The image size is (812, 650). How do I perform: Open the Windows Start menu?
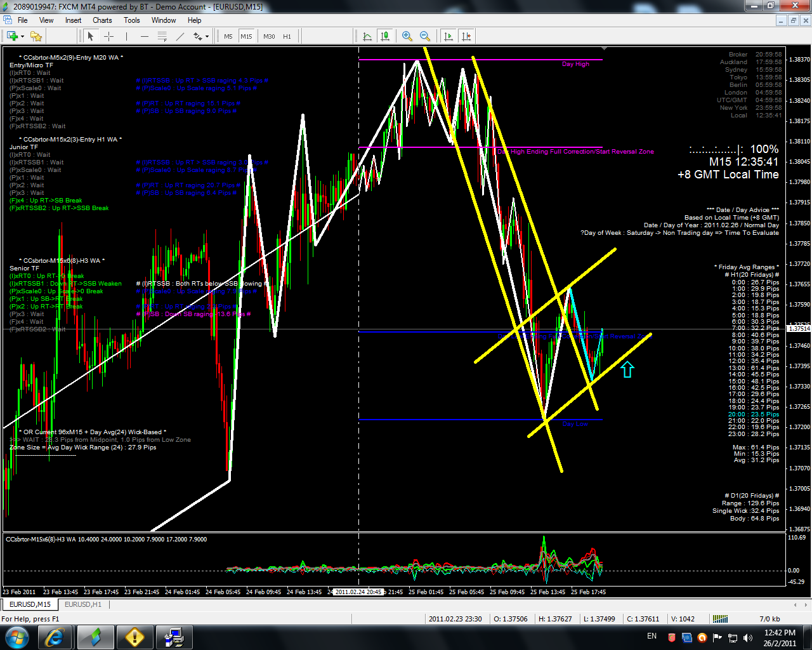[x=16, y=637]
